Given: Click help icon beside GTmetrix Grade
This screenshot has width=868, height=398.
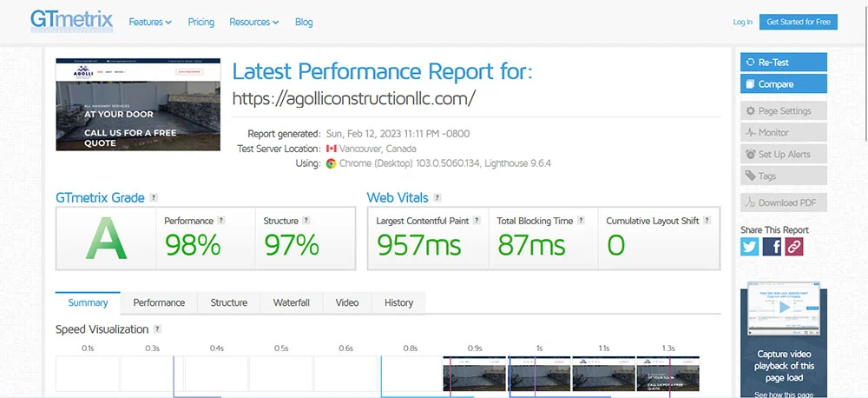Looking at the screenshot, I should (154, 198).
